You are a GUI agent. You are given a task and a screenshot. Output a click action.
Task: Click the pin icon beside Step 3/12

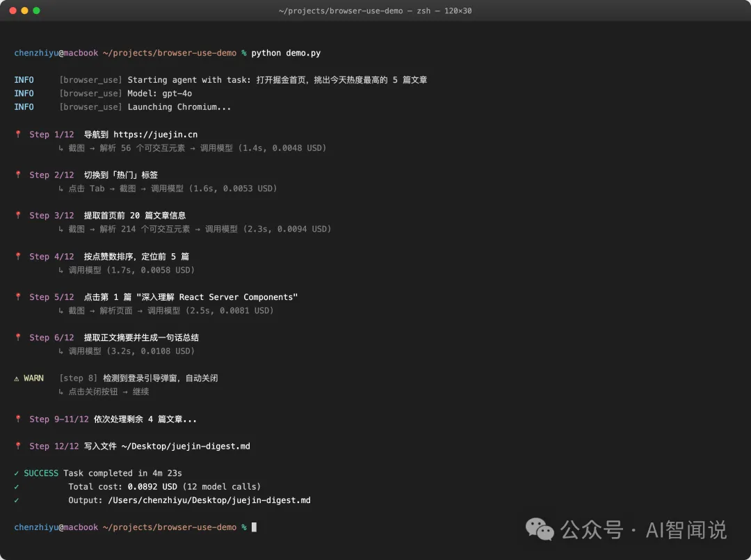(18, 215)
